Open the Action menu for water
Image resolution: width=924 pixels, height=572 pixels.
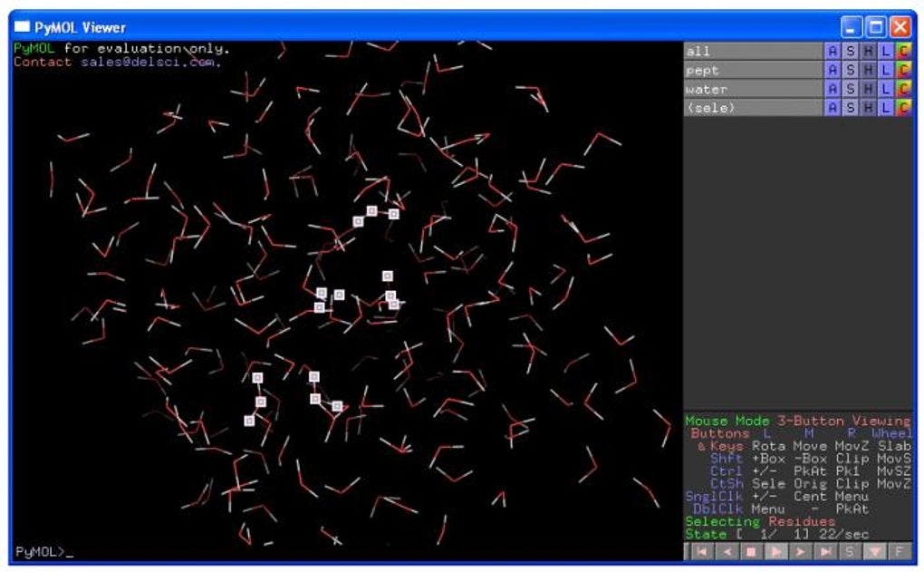pos(833,89)
